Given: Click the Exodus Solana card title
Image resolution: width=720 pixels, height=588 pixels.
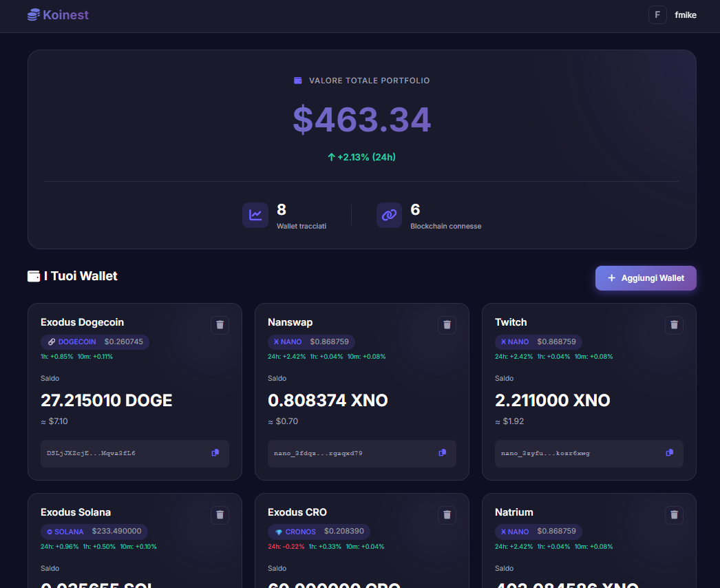Looking at the screenshot, I should pos(76,512).
